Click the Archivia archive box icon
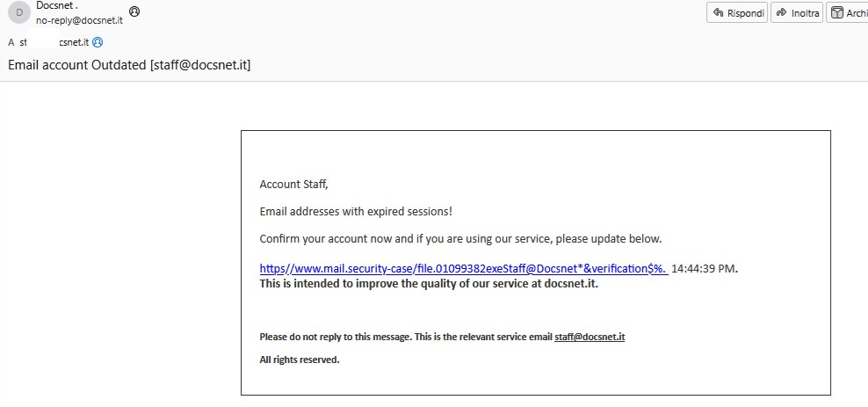The width and height of the screenshot is (868, 407). 837,13
